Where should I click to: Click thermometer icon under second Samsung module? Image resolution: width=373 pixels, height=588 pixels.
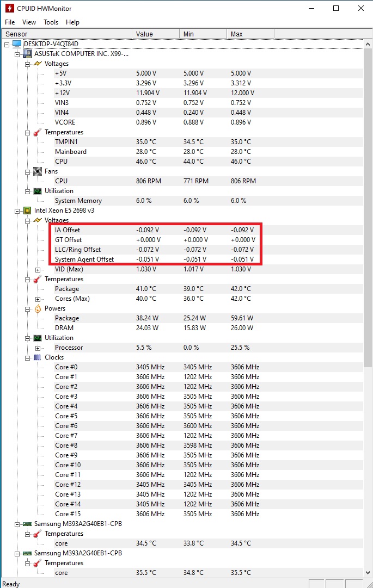(x=38, y=563)
